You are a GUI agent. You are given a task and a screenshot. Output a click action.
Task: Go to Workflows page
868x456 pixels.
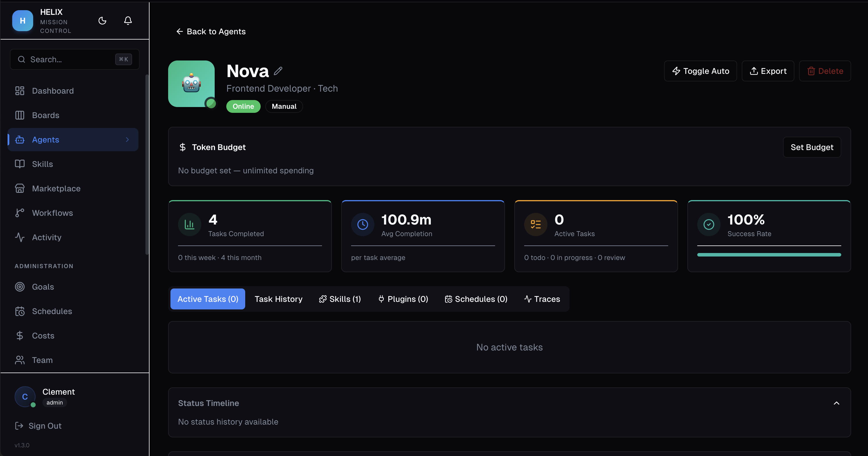[x=52, y=213]
